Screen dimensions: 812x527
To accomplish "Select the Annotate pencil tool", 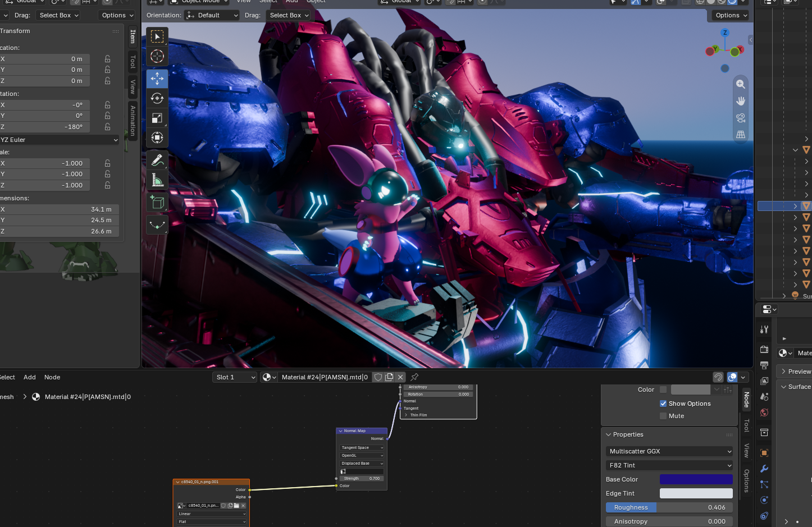I will 157,161.
